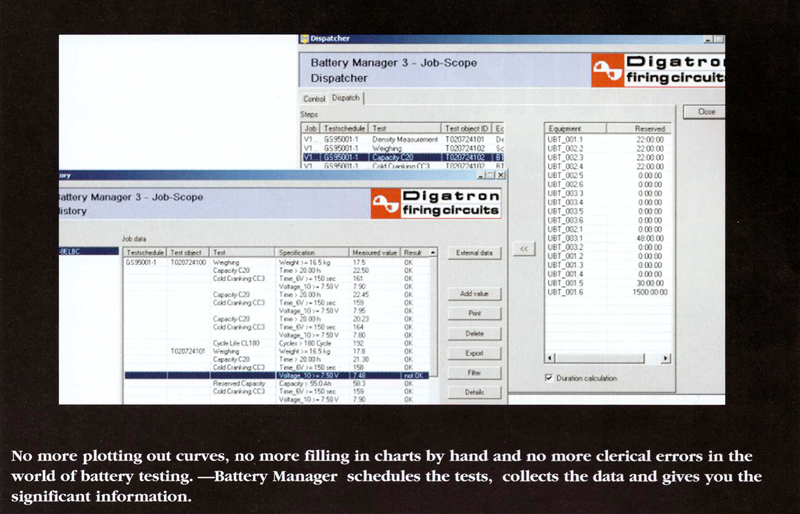Select equipment UBT_003.6

565,221
